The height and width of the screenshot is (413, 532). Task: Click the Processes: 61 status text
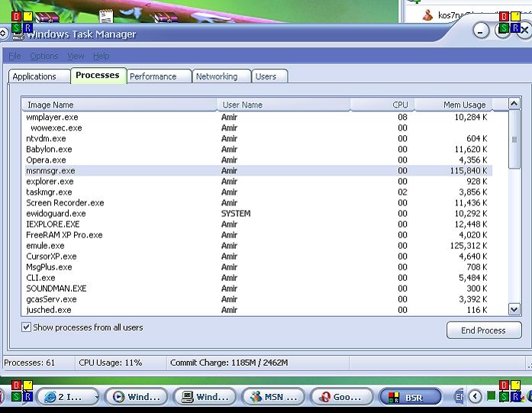[29, 363]
